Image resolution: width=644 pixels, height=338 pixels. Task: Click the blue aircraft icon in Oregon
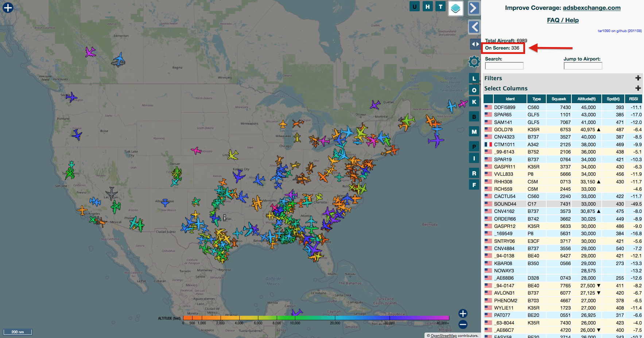tap(77, 135)
